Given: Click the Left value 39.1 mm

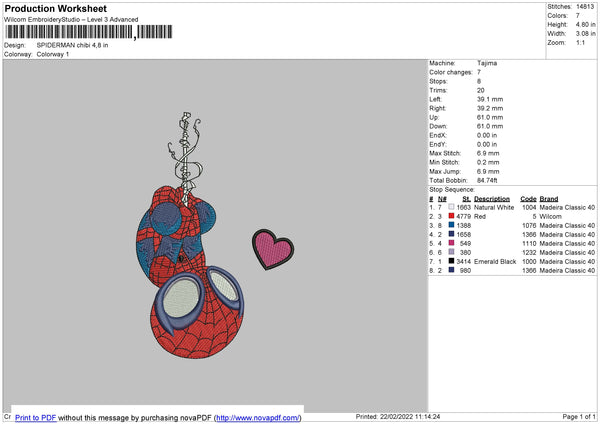Looking at the screenshot, I should tap(490, 99).
